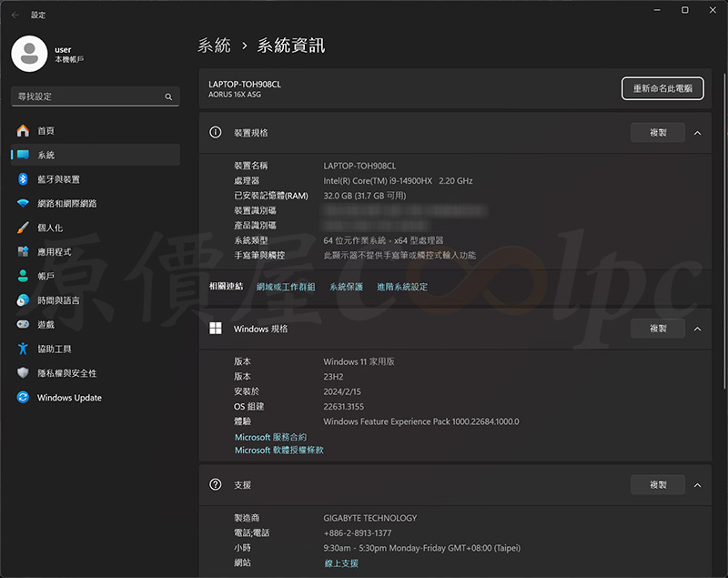
Task: Click the AORUS 16X ASG model text
Action: click(x=235, y=95)
